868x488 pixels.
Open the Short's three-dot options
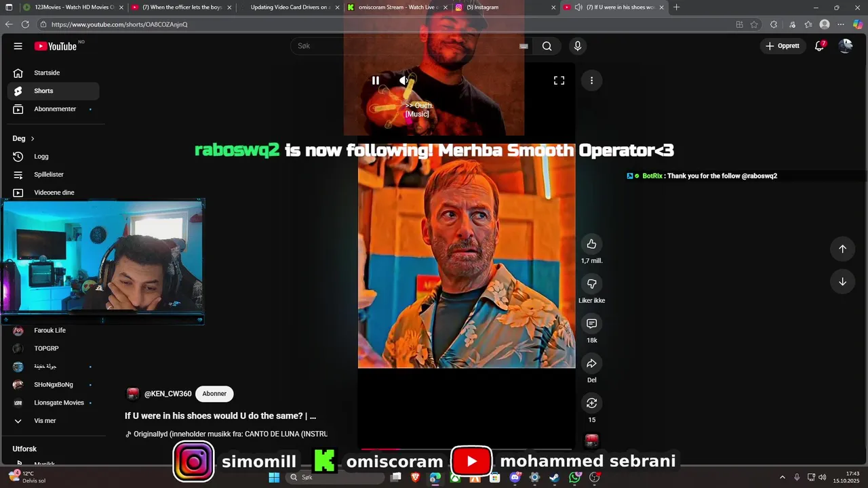[591, 81]
